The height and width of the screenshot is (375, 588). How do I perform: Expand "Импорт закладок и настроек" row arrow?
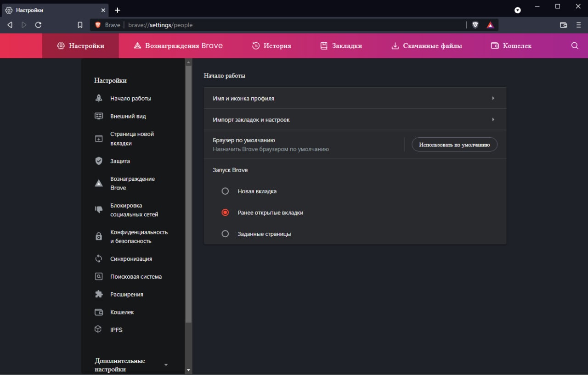493,119
